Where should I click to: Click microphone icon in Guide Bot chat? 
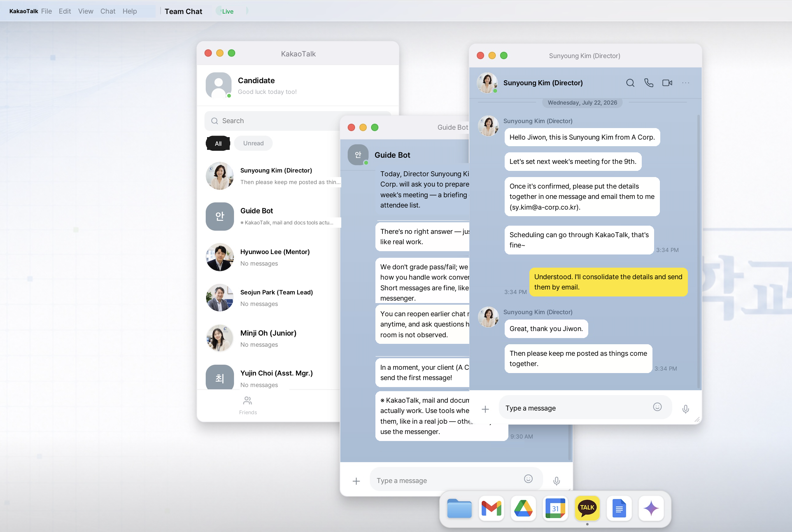click(557, 481)
